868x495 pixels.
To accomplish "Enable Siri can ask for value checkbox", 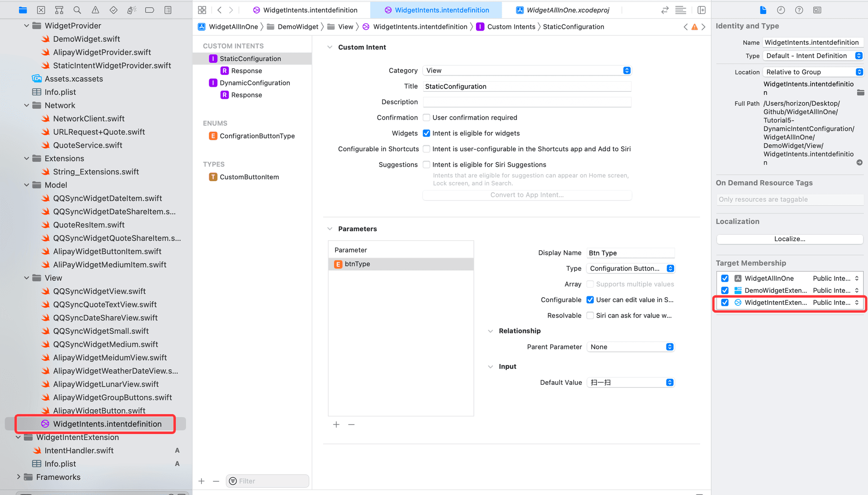I will pos(590,315).
